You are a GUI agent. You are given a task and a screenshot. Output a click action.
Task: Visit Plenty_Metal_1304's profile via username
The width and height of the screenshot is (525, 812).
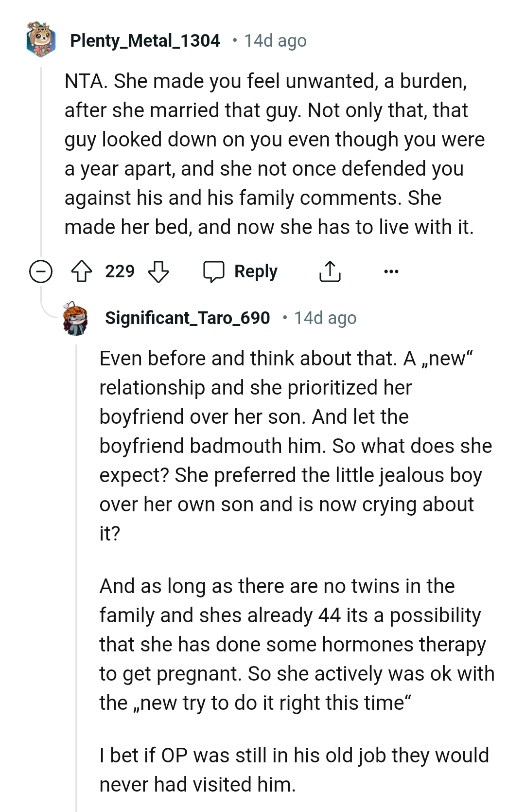pyautogui.click(x=145, y=41)
